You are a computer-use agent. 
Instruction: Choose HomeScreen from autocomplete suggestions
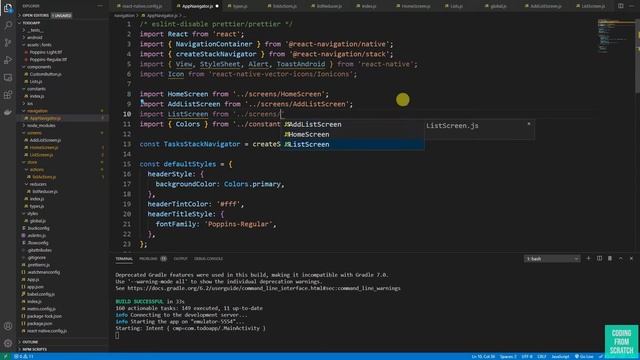click(x=352, y=134)
